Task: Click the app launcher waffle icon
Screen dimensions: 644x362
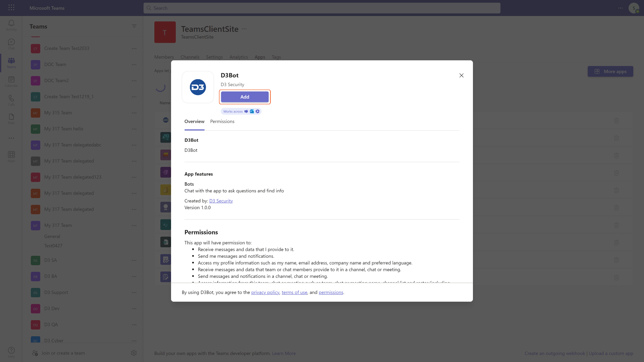Action: tap(11, 8)
